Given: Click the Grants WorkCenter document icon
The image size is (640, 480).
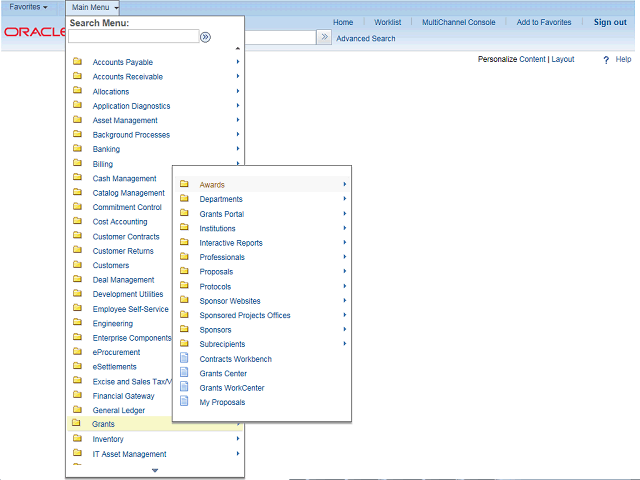Looking at the screenshot, I should tap(184, 388).
